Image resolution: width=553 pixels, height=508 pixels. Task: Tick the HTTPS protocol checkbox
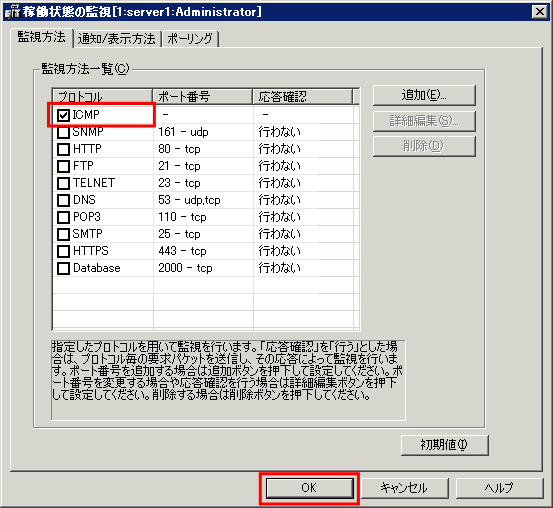63,251
